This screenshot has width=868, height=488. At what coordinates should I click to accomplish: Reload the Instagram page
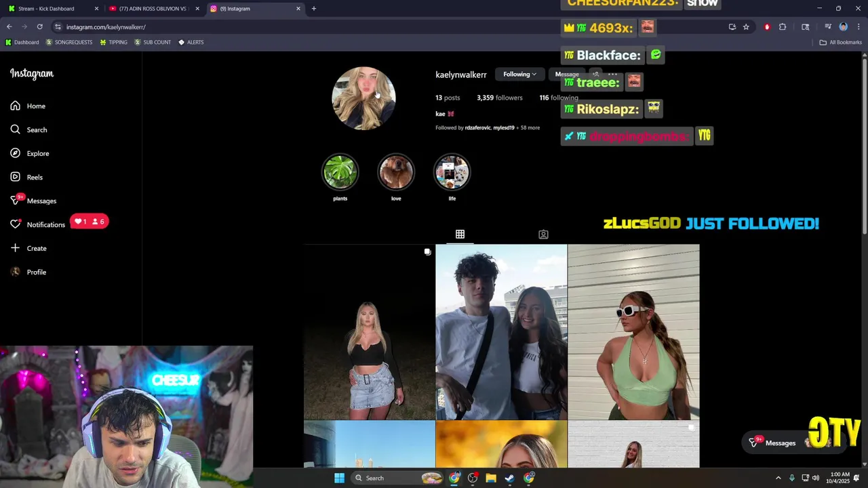40,27
